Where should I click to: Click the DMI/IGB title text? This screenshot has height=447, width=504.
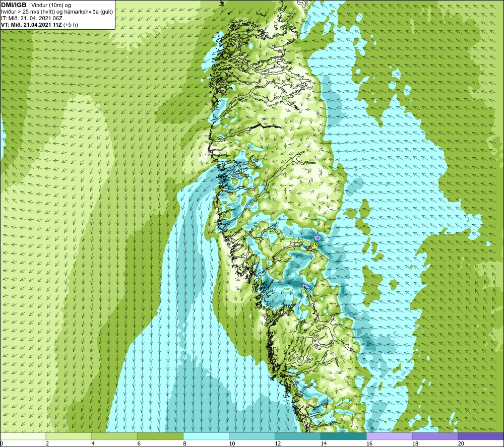pos(14,5)
